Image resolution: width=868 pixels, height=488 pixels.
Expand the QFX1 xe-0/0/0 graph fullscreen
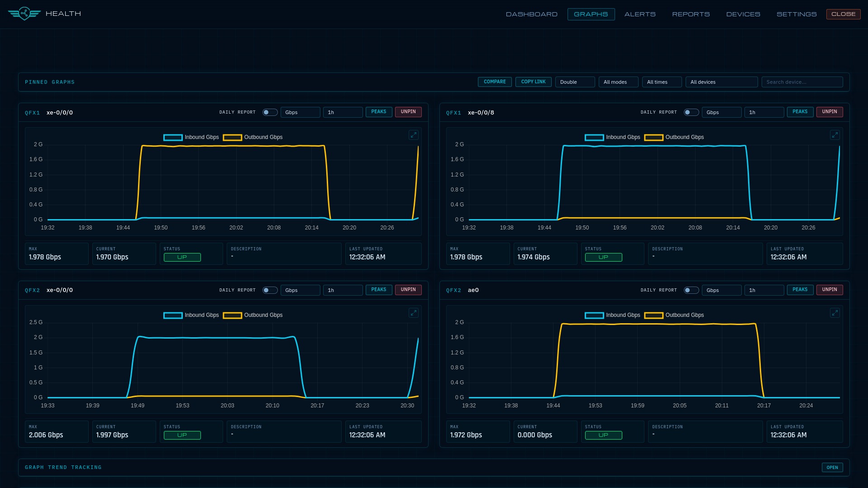pos(414,135)
